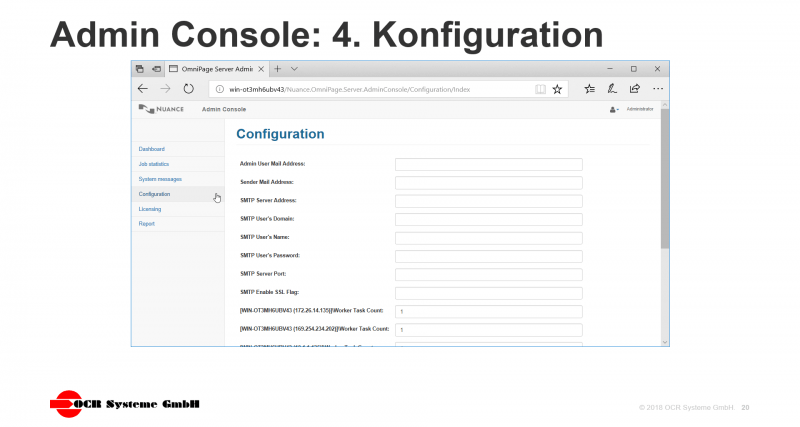800x427 pixels.
Task: Click the browser Back arrow
Action: coord(143,89)
